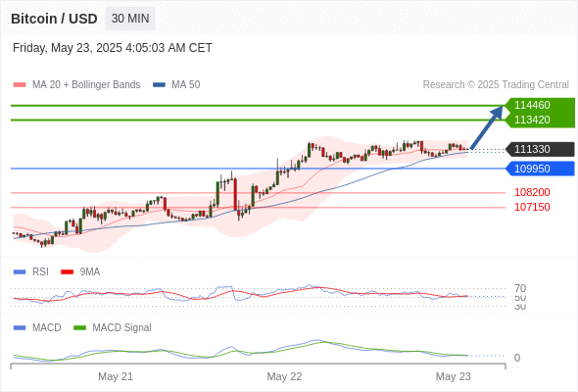Click the 111330 current price tag
The height and width of the screenshot is (392, 578).
coord(540,149)
